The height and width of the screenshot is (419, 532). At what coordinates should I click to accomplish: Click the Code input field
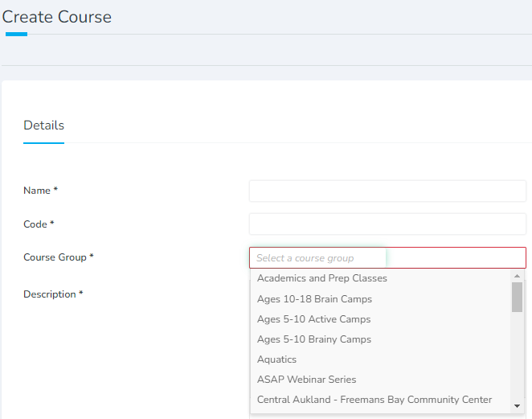[x=387, y=224]
